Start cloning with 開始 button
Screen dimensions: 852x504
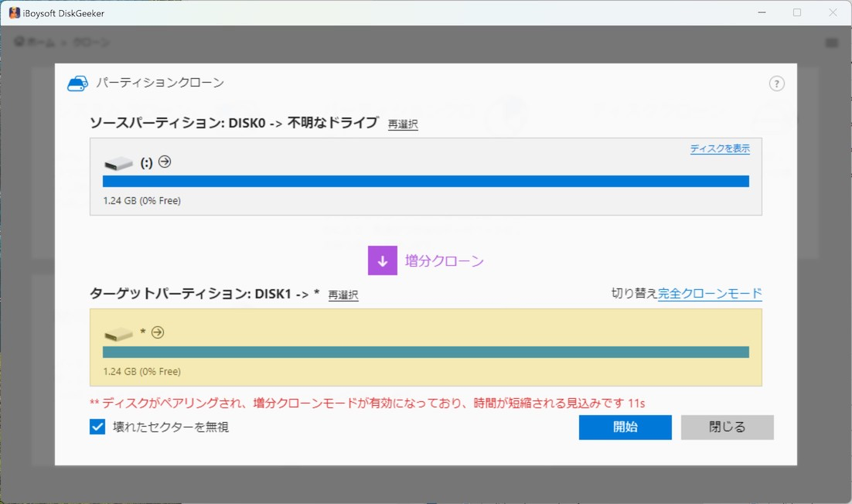pyautogui.click(x=625, y=427)
